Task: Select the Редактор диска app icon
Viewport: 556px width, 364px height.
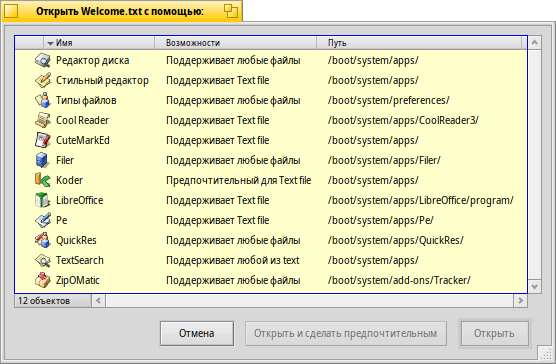Action: (43, 60)
